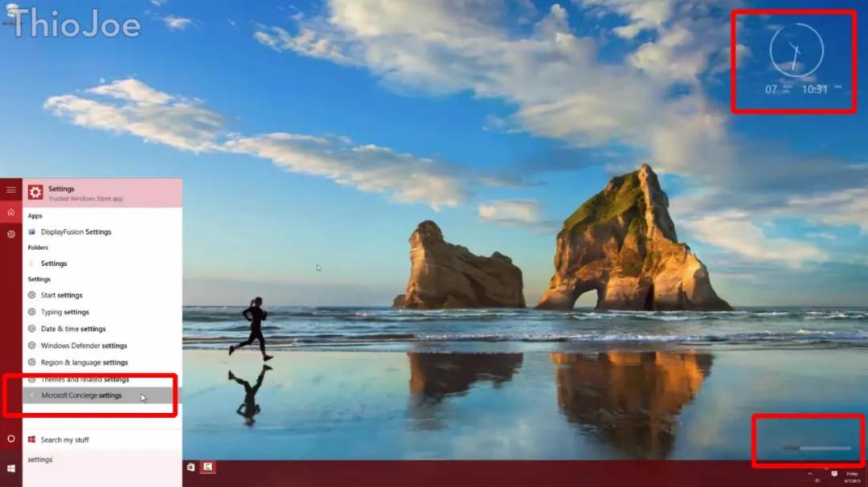Screen dimensions: 868x487
Task: Click the Windows Start button
Action: (x=10, y=466)
